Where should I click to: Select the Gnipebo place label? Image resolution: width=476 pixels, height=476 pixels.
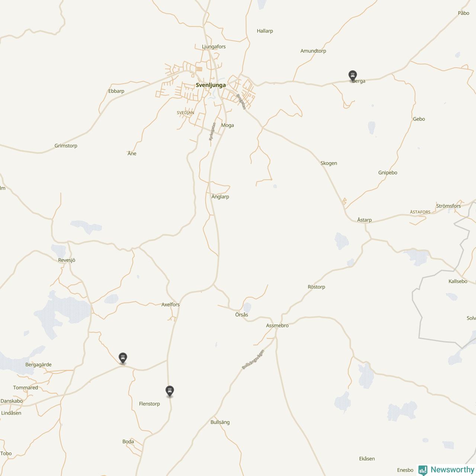[x=388, y=173]
